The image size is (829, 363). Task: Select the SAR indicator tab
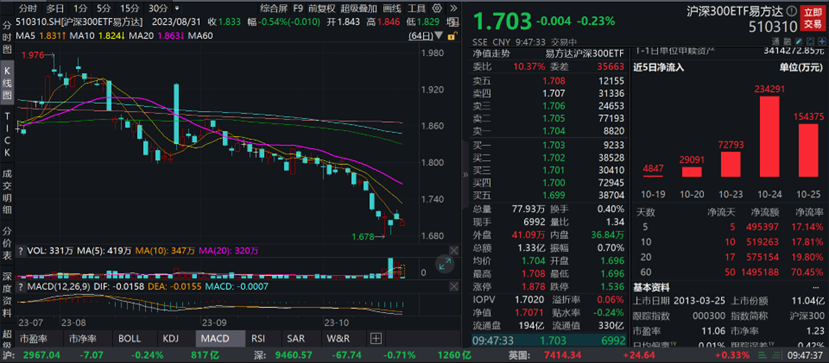click(296, 338)
